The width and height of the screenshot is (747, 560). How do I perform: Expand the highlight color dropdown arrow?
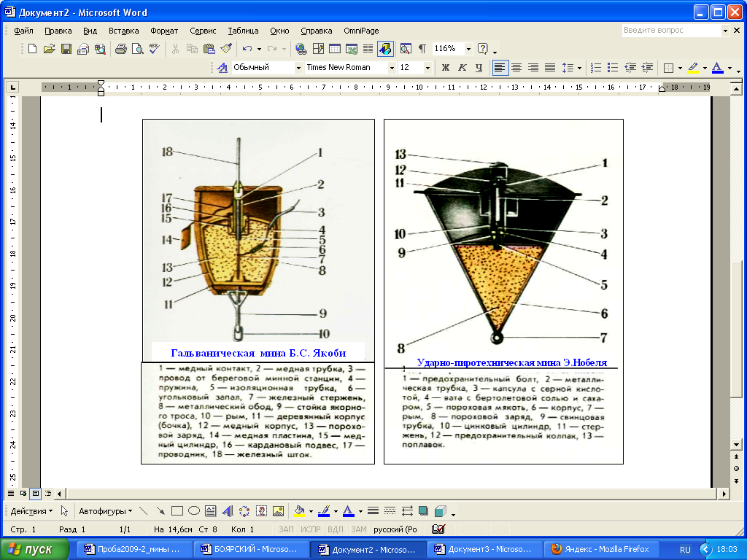[x=705, y=68]
